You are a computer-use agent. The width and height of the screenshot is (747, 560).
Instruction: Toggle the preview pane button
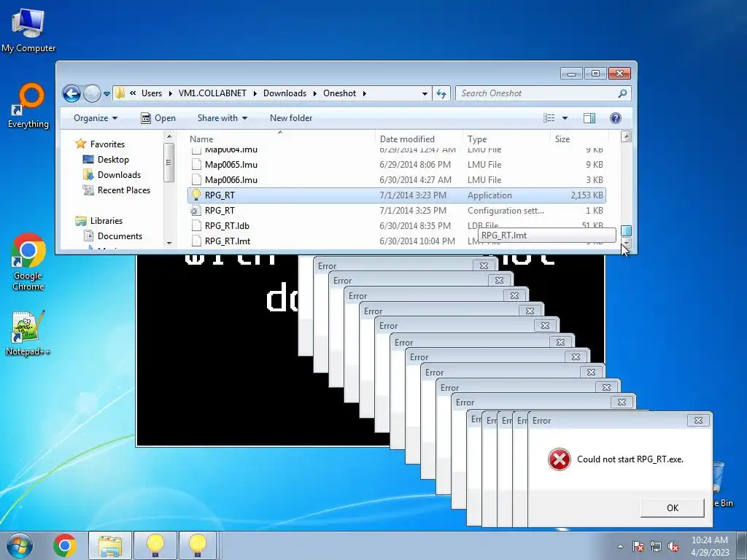tap(589, 118)
